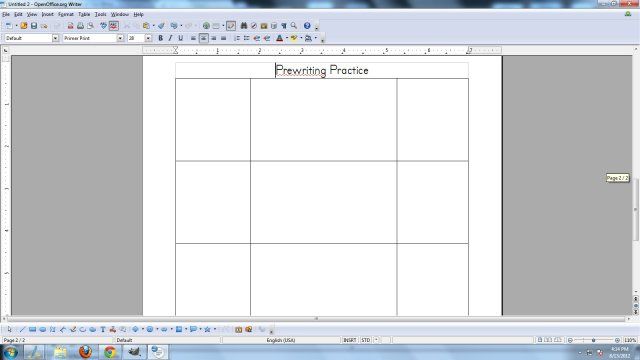Click STD selection mode in status bar
This screenshot has width=640, height=360.
coord(365,340)
